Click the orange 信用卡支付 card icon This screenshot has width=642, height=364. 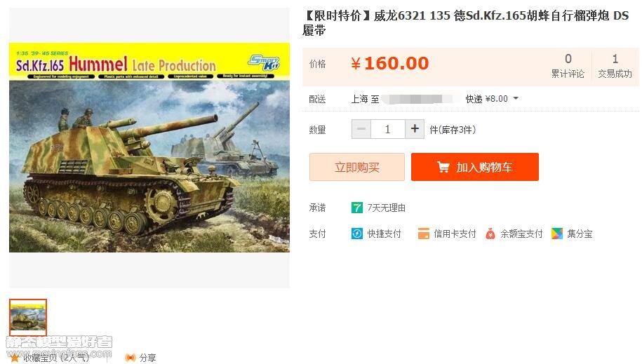[x=423, y=234]
